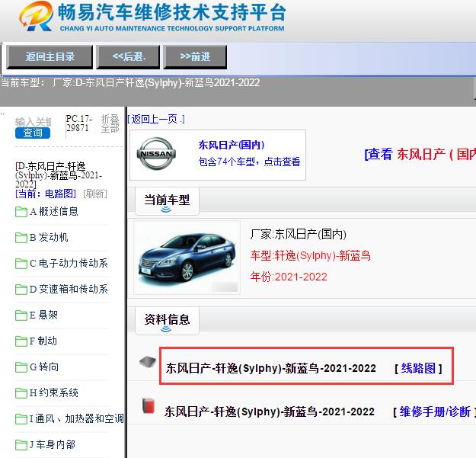Click the 年份:2021-2022 text

[289, 277]
